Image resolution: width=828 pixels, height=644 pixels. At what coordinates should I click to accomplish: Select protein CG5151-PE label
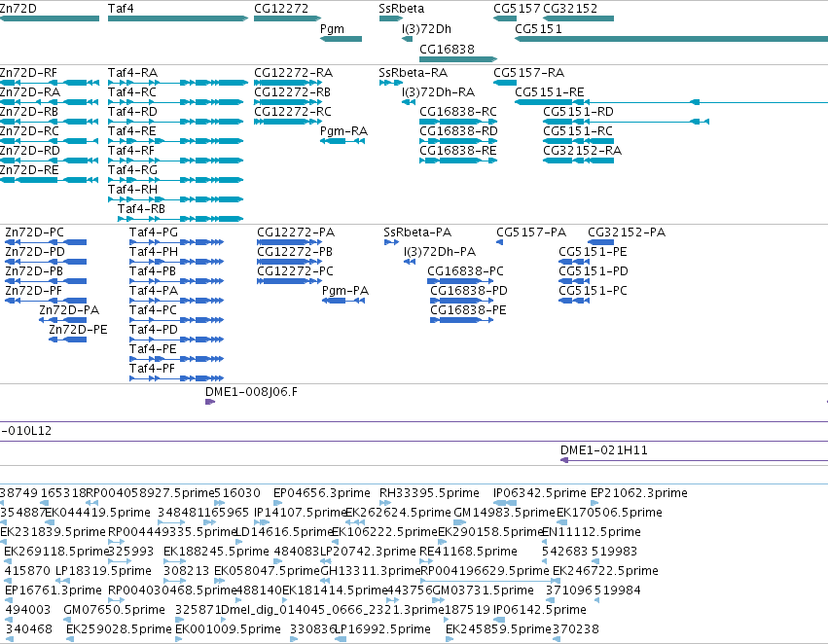pos(593,252)
